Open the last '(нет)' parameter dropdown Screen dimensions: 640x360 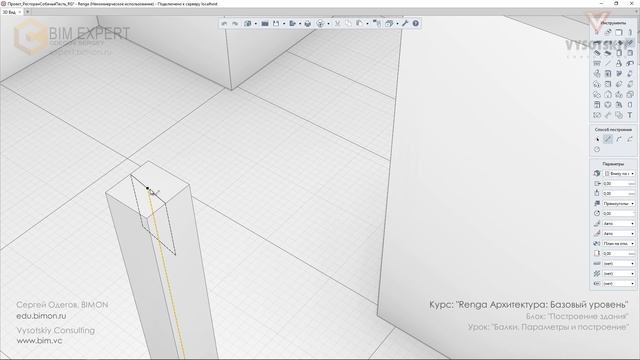pyautogui.click(x=619, y=283)
